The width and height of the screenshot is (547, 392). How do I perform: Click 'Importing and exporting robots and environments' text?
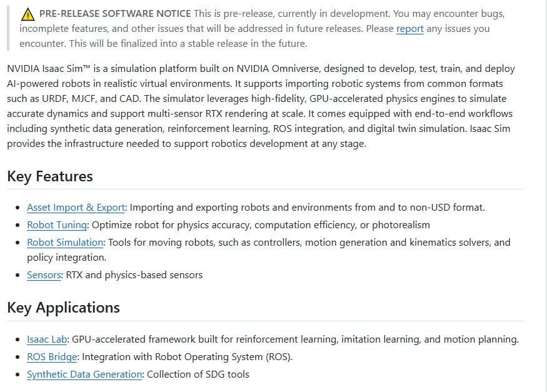click(239, 208)
